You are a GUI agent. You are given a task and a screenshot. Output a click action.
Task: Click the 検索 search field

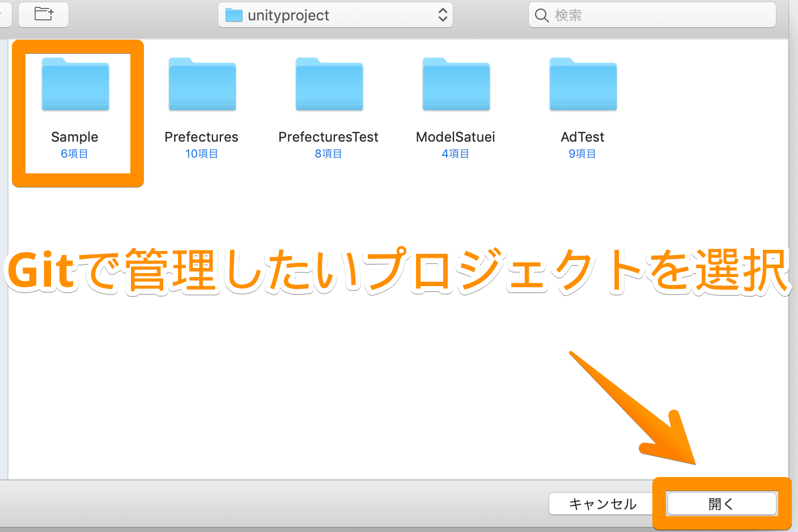652,15
